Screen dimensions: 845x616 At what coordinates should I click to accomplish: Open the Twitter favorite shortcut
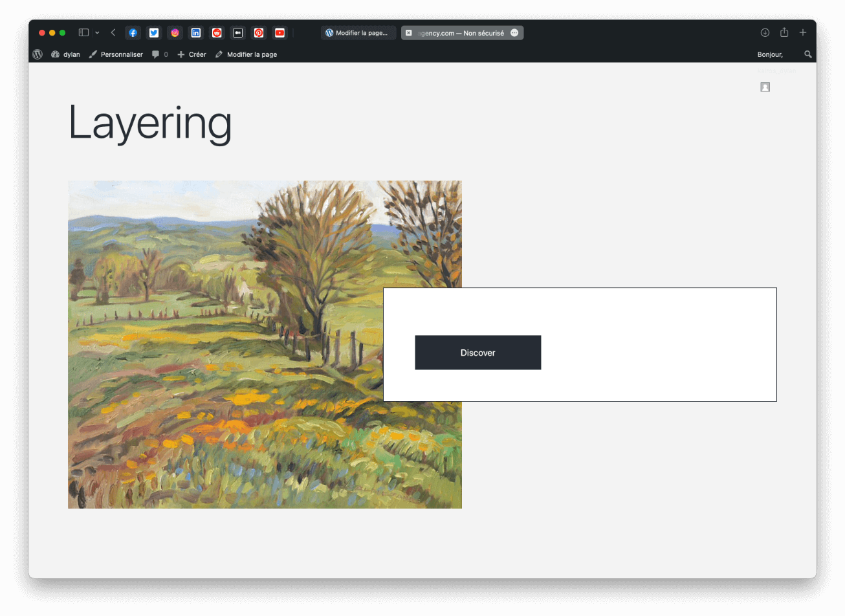tap(153, 32)
